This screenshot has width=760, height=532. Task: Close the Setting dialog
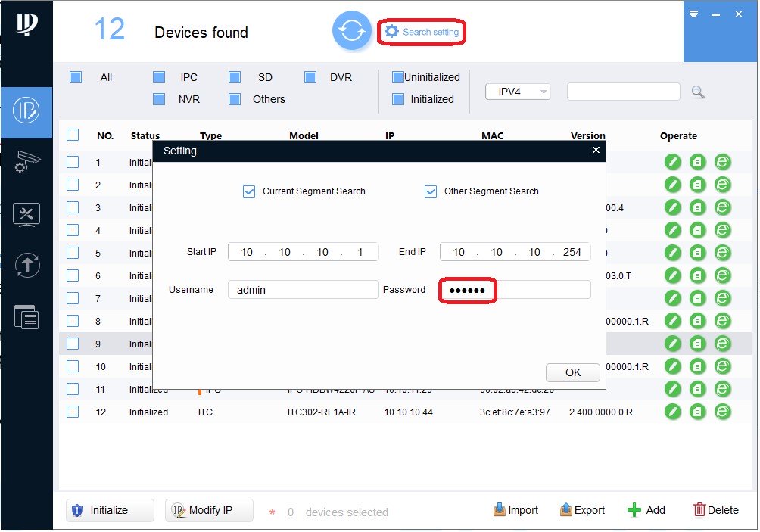pyautogui.click(x=596, y=151)
